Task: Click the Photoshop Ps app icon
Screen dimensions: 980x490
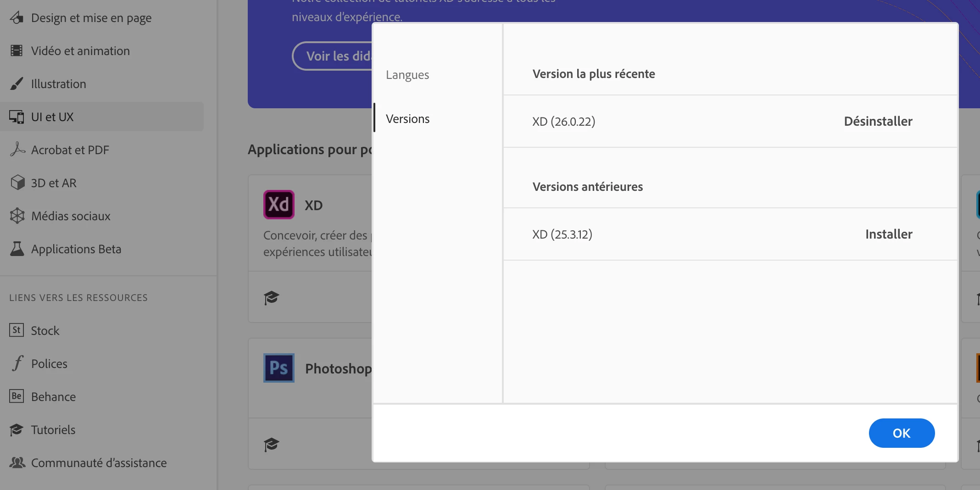Action: click(x=278, y=368)
